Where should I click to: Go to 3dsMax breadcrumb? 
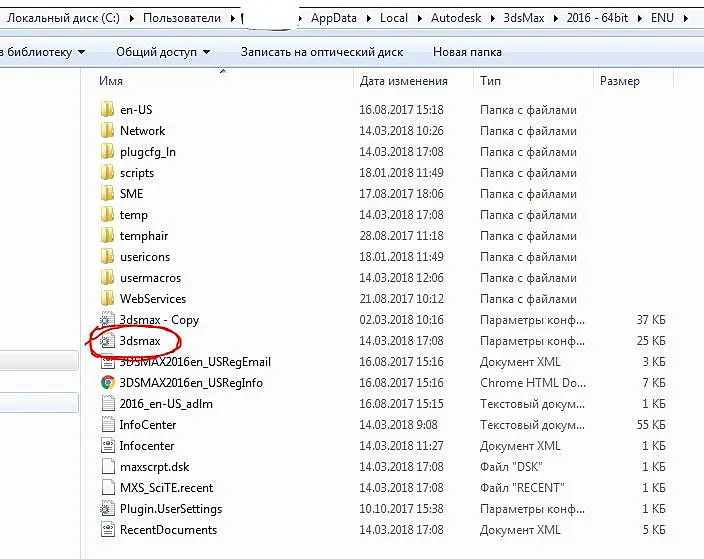524,18
